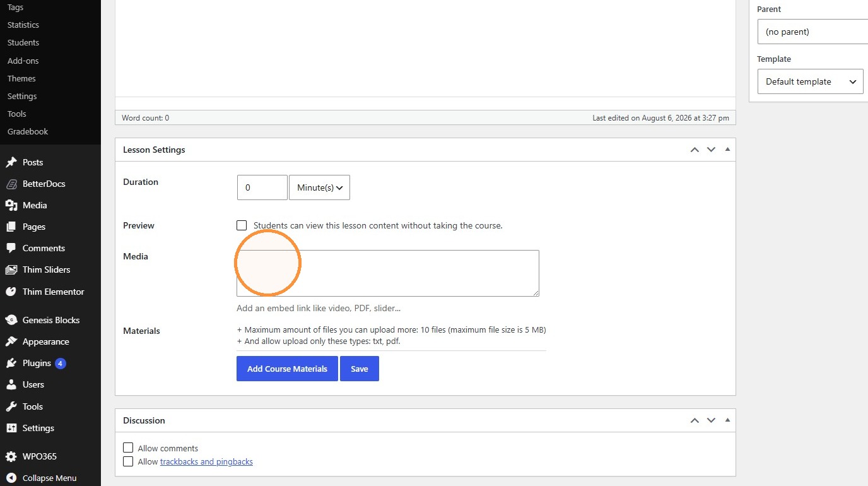Click the Collapse Menu arrow icon
Image resolution: width=868 pixels, height=486 pixels.
click(x=11, y=478)
